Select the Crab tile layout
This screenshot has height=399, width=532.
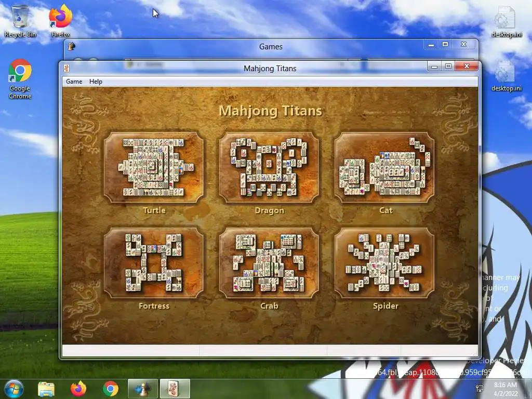(x=269, y=262)
